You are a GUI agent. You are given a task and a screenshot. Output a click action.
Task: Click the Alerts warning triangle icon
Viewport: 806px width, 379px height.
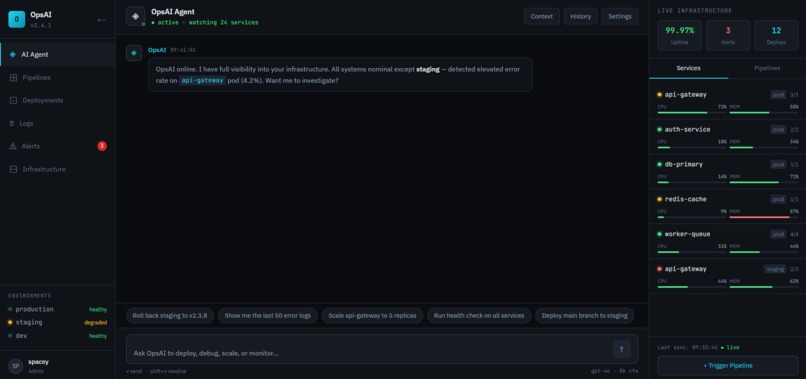tap(13, 146)
